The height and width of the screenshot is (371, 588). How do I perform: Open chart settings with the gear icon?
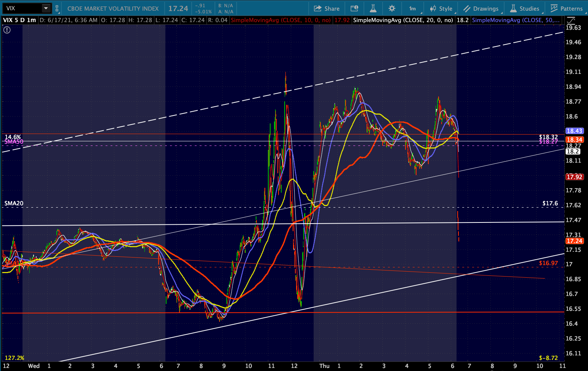392,8
